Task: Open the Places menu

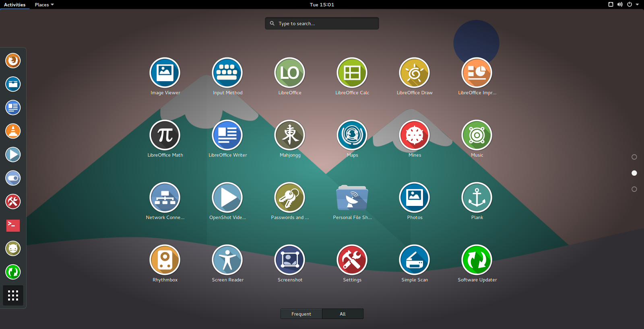Action: (x=44, y=4)
